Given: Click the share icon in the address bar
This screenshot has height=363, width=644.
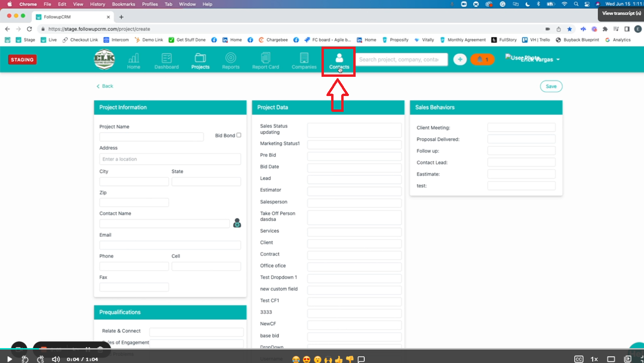Looking at the screenshot, I should (x=558, y=29).
